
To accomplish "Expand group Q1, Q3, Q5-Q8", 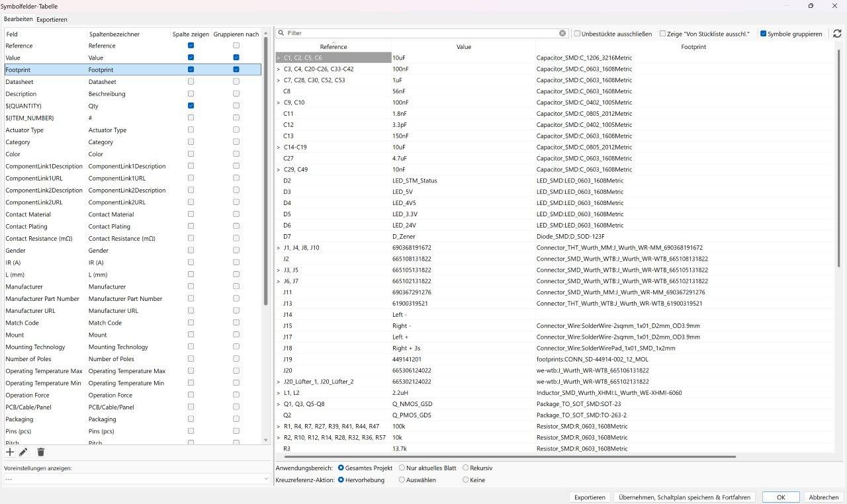I will 278,404.
